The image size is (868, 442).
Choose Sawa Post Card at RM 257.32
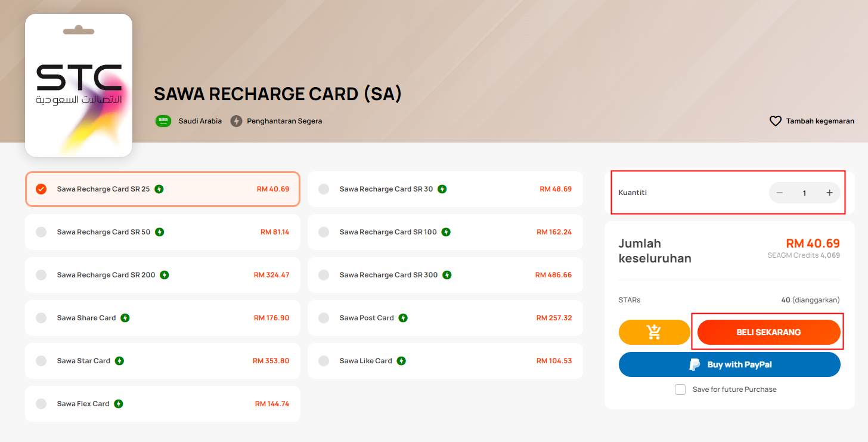pyautogui.click(x=445, y=318)
